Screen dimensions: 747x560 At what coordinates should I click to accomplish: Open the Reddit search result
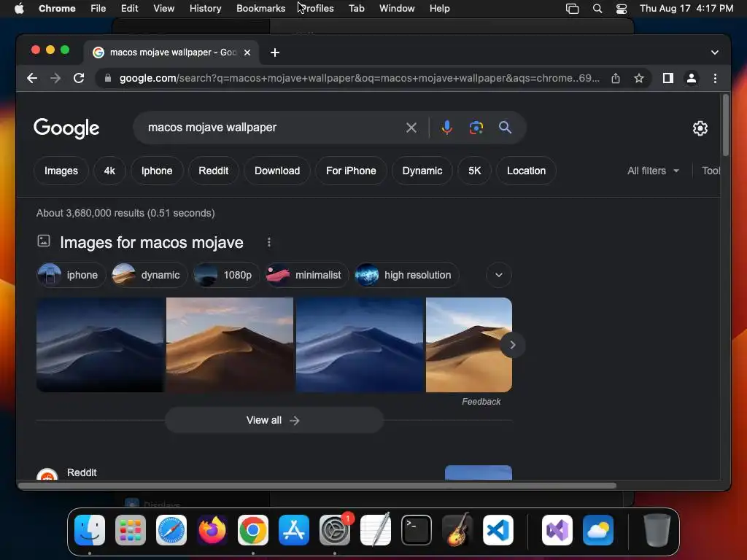click(82, 472)
